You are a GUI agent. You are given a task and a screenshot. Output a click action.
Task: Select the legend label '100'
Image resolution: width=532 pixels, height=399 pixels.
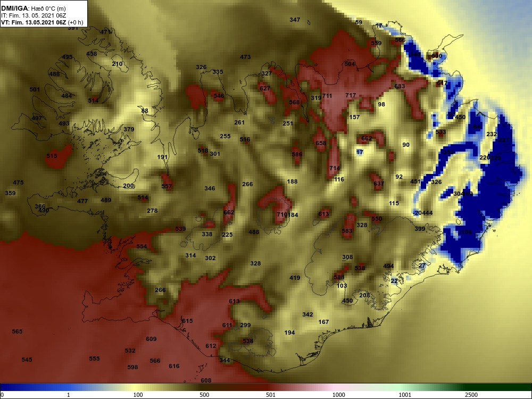pos(138,395)
